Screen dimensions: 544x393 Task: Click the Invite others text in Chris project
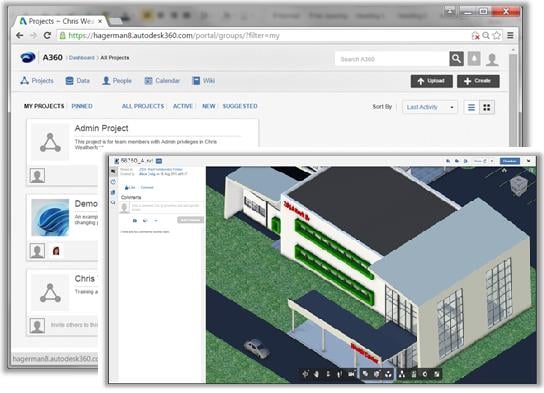[74, 325]
